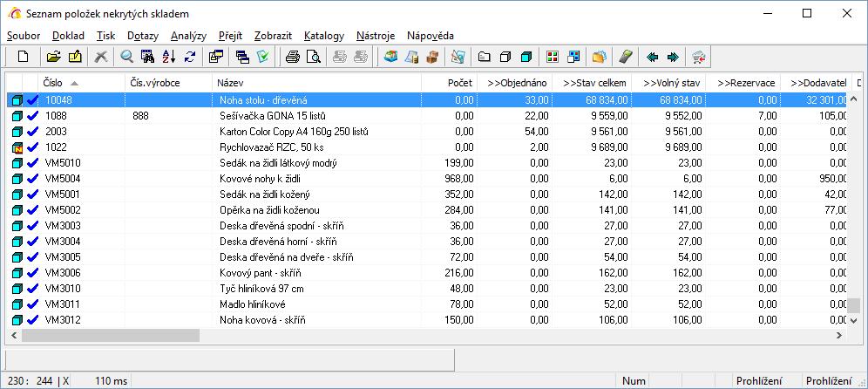Click the right double-arrow icon

pos(673,57)
